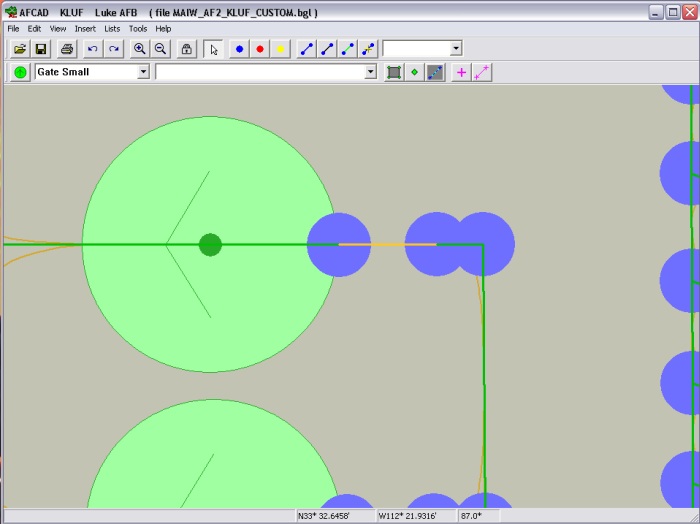Zoom in with magnifier plus icon
This screenshot has height=524, width=700.
point(140,49)
